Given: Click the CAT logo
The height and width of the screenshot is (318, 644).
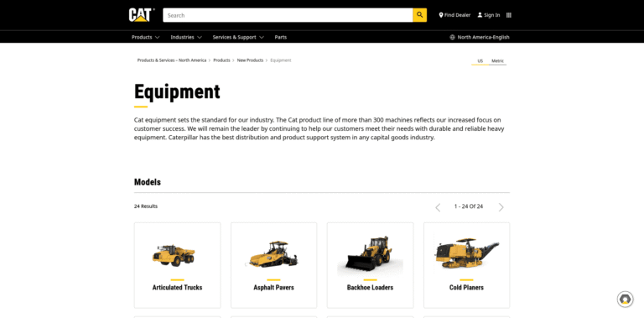Looking at the screenshot, I should coord(141,15).
